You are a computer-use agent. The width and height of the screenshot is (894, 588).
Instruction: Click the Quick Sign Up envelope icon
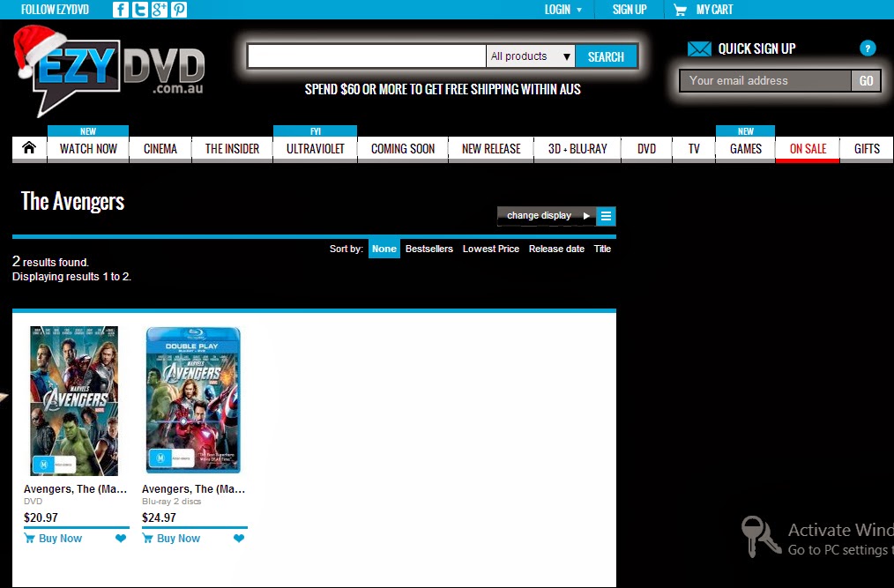click(699, 49)
